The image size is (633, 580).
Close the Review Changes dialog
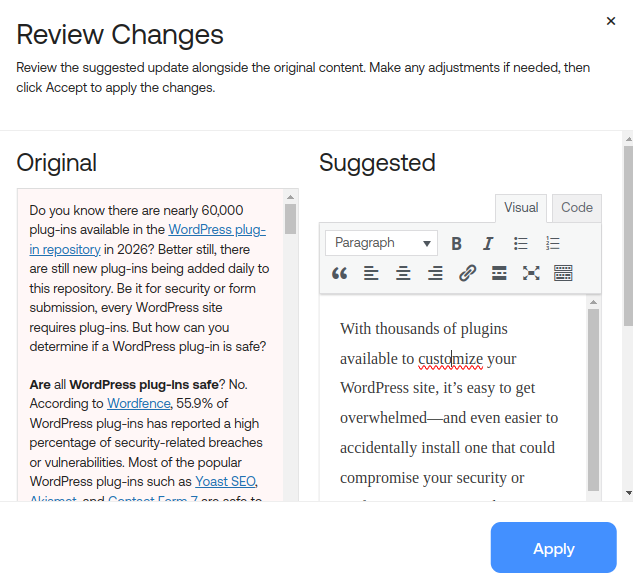pos(611,21)
